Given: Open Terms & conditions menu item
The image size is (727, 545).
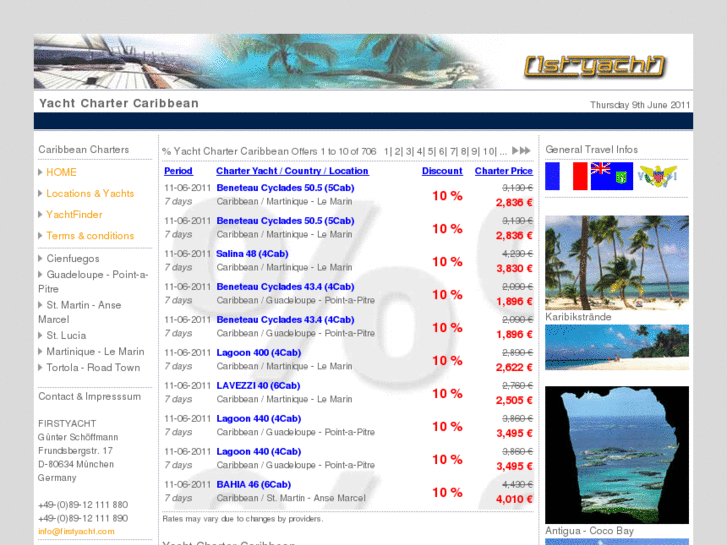Looking at the screenshot, I should click(90, 236).
